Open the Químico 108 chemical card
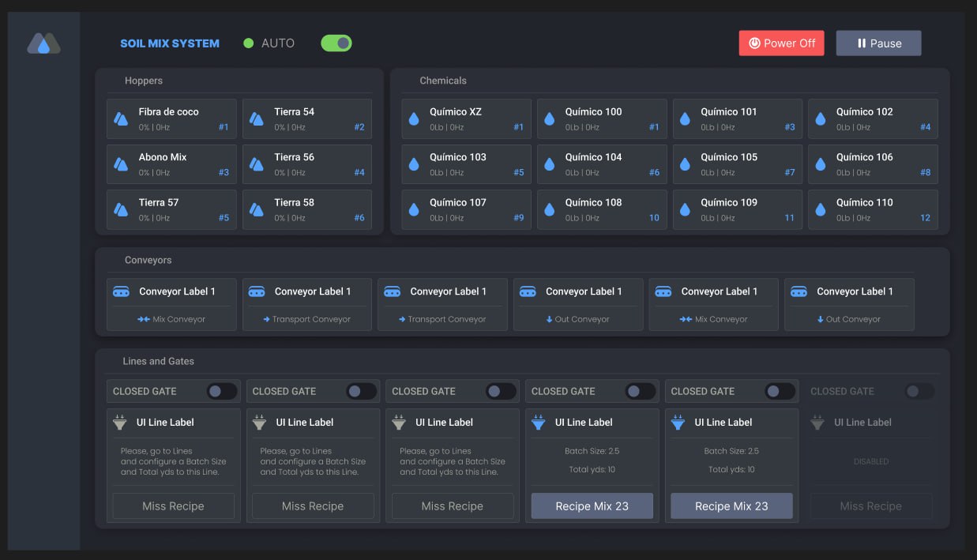977x560 pixels. [x=602, y=210]
